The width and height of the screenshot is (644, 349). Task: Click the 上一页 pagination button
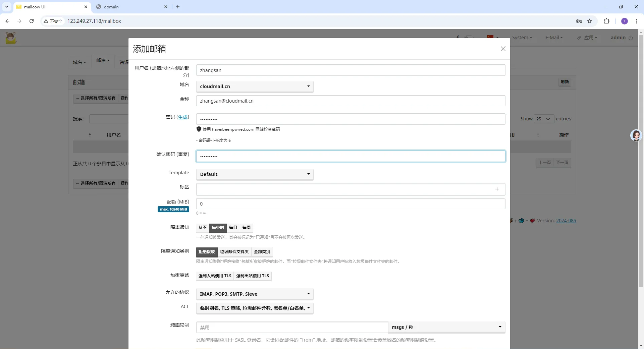pos(545,163)
